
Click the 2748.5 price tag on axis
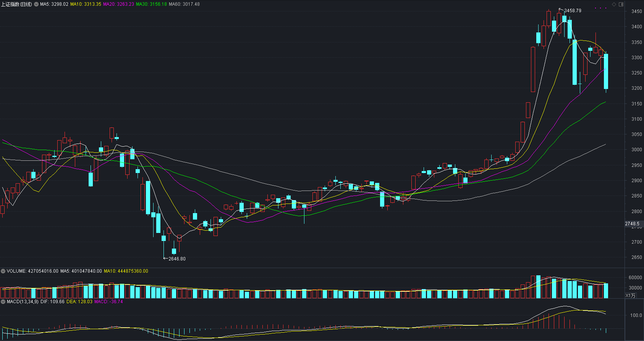632,224
